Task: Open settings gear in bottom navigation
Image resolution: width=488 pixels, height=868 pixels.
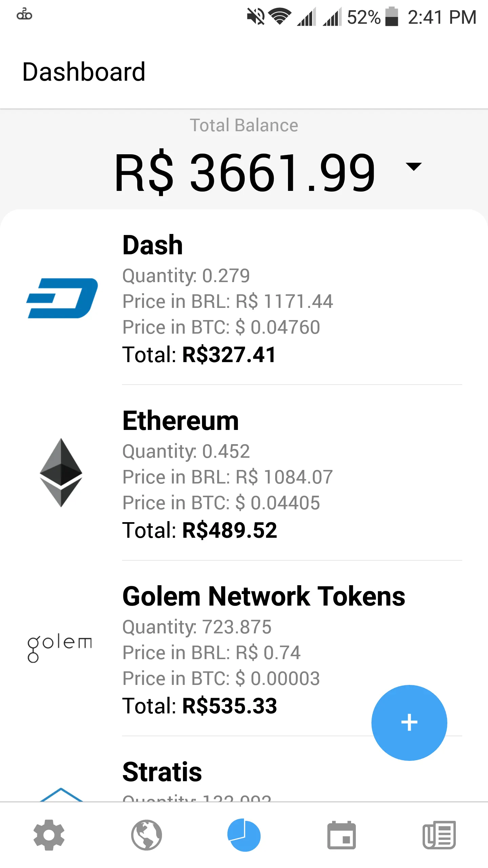Action: coord(49,835)
